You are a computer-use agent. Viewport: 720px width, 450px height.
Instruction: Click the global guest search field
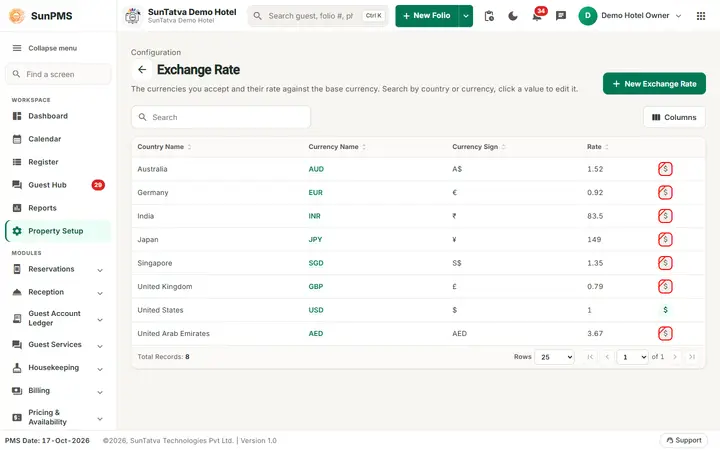[x=318, y=16]
